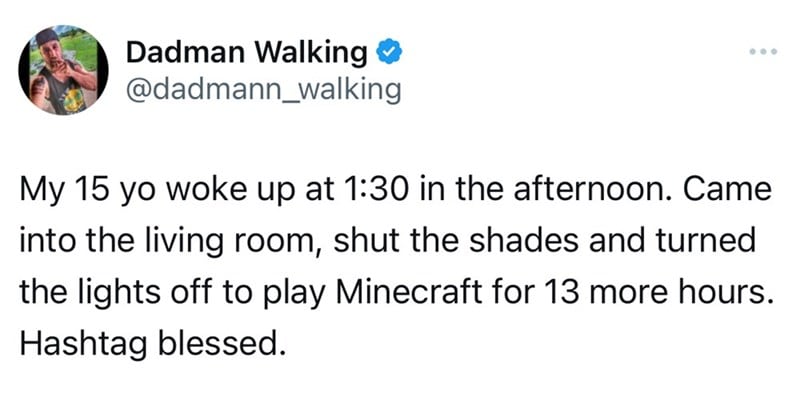Click the words to play in tweet
Viewport: 800px width, 401px height.
click(268, 293)
